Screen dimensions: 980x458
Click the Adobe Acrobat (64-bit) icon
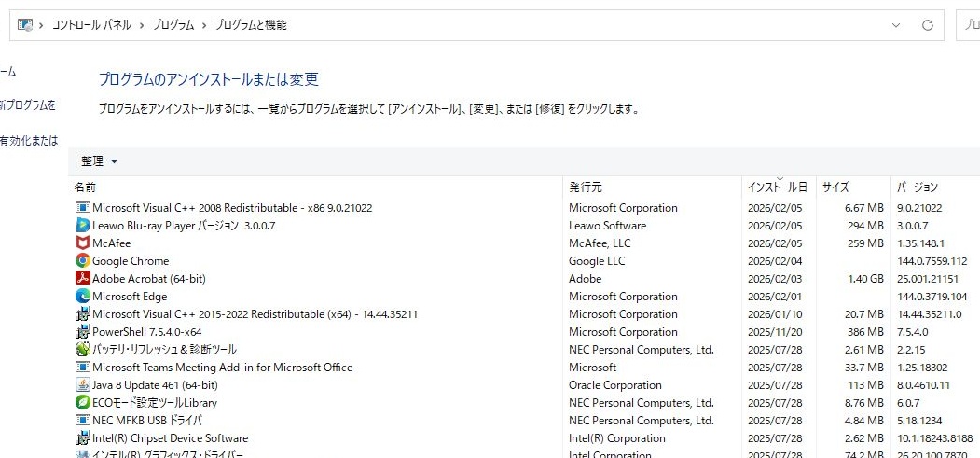82,279
